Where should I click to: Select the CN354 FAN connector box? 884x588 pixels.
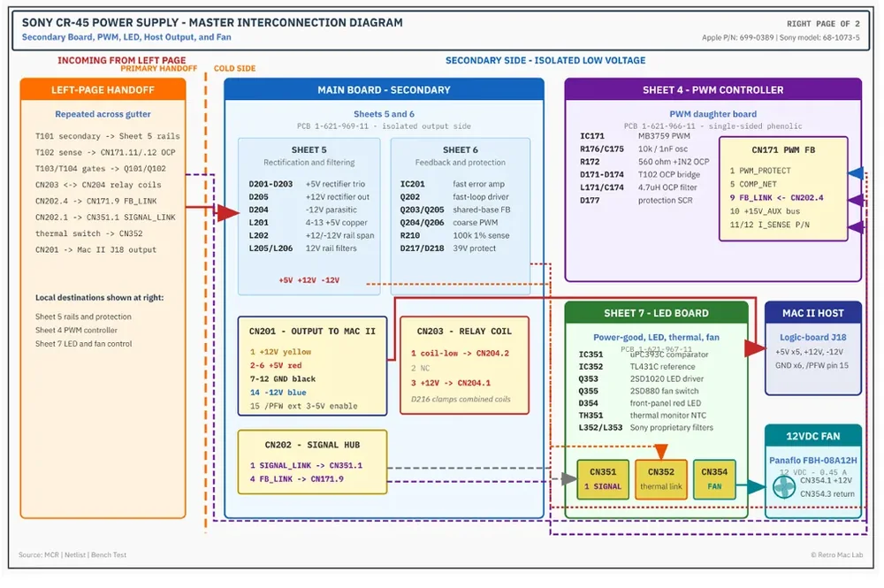pyautogui.click(x=714, y=479)
